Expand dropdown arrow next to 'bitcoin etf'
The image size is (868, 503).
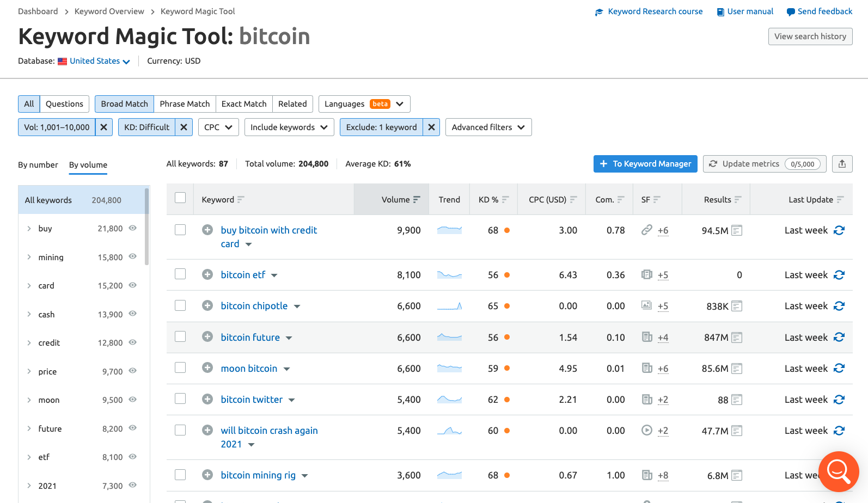click(x=274, y=275)
